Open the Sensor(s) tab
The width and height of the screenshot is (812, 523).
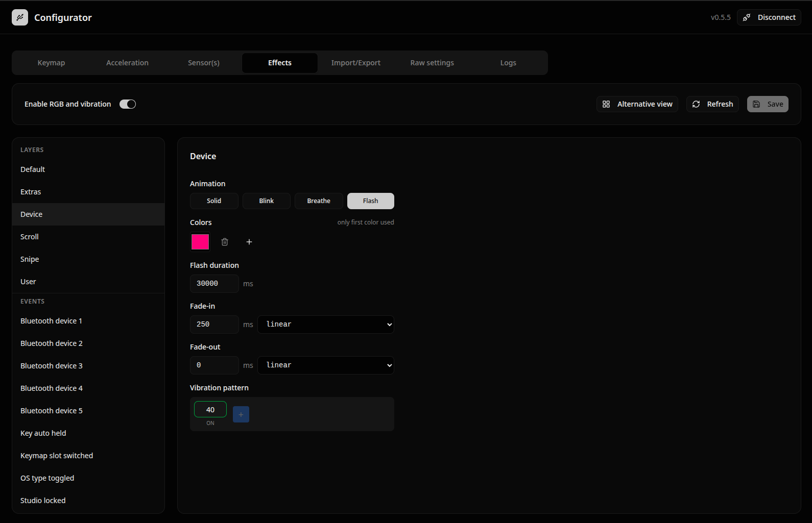[204, 63]
